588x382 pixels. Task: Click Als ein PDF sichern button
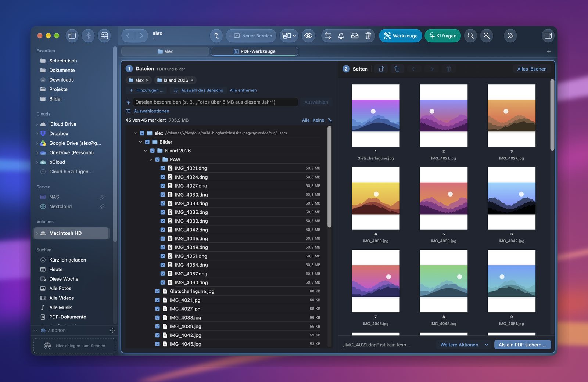coord(522,345)
